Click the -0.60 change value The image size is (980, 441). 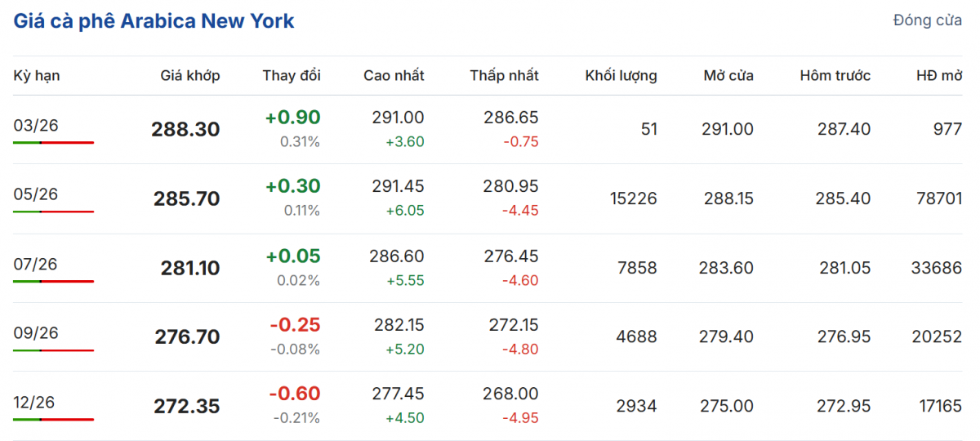(295, 394)
